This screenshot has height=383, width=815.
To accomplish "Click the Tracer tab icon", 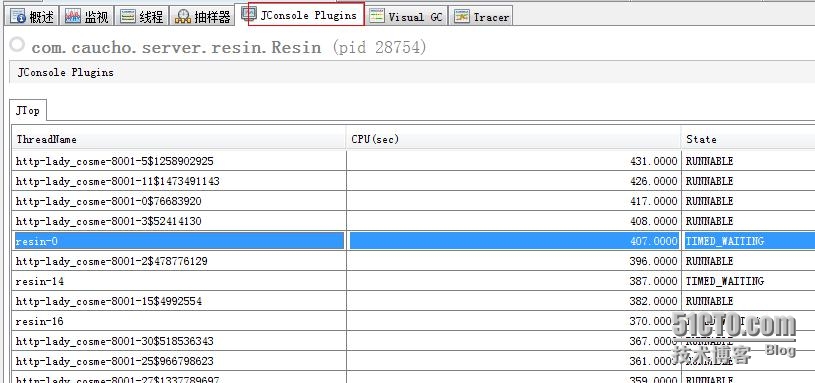I will point(462,17).
